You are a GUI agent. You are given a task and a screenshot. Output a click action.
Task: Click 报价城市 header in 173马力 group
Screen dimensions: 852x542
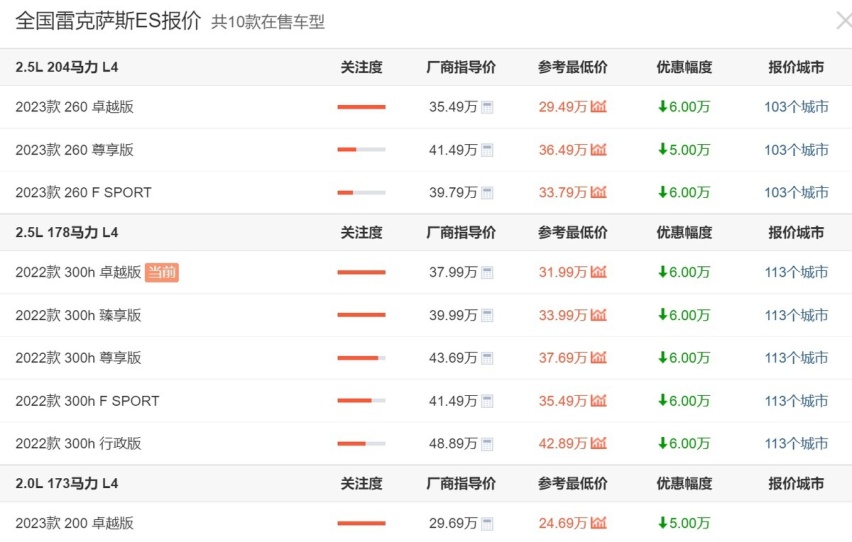pyautogui.click(x=796, y=483)
